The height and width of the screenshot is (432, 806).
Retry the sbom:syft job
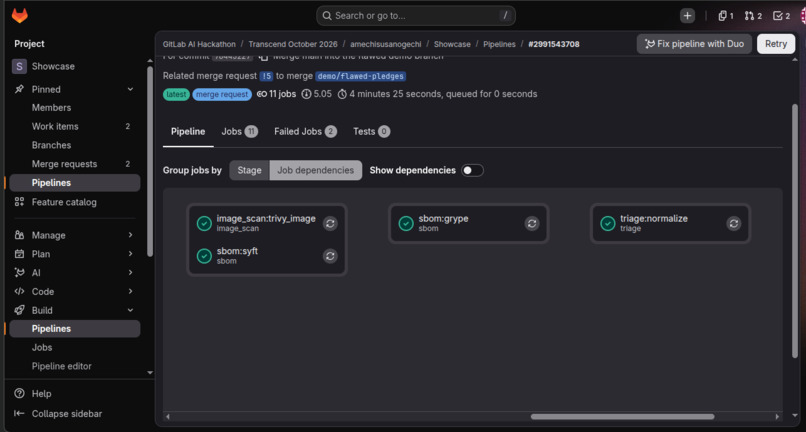[330, 256]
